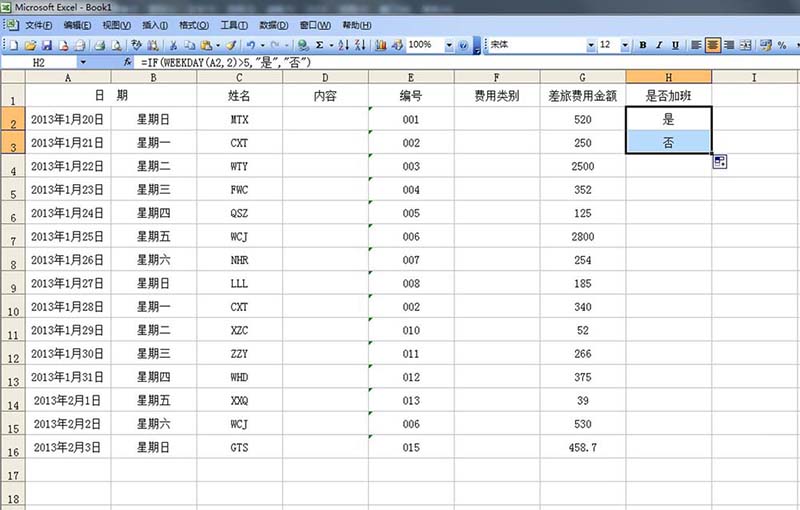The height and width of the screenshot is (510, 800).
Task: Open Print Preview from the toolbar
Action: coord(116,45)
